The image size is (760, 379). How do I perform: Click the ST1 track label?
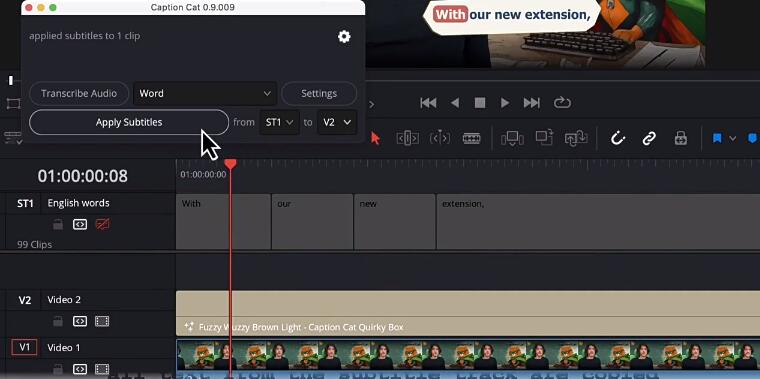(25, 204)
